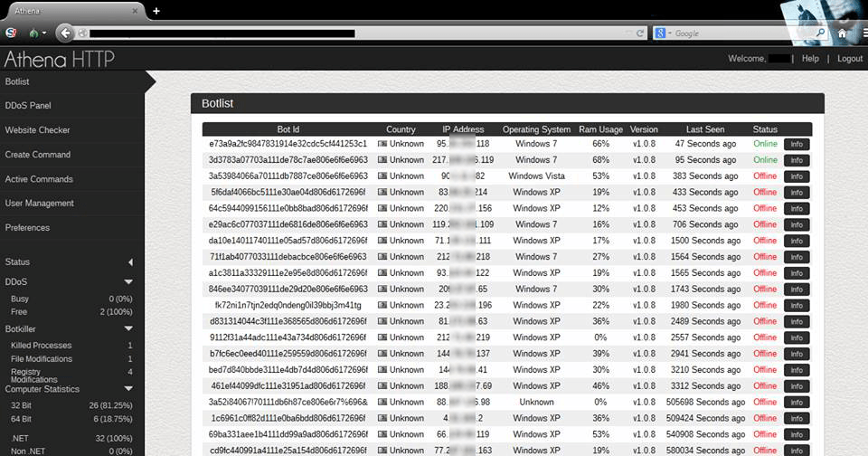The width and height of the screenshot is (868, 456).
Task: Collapse the Botkiller statistics section
Action: click(x=128, y=329)
